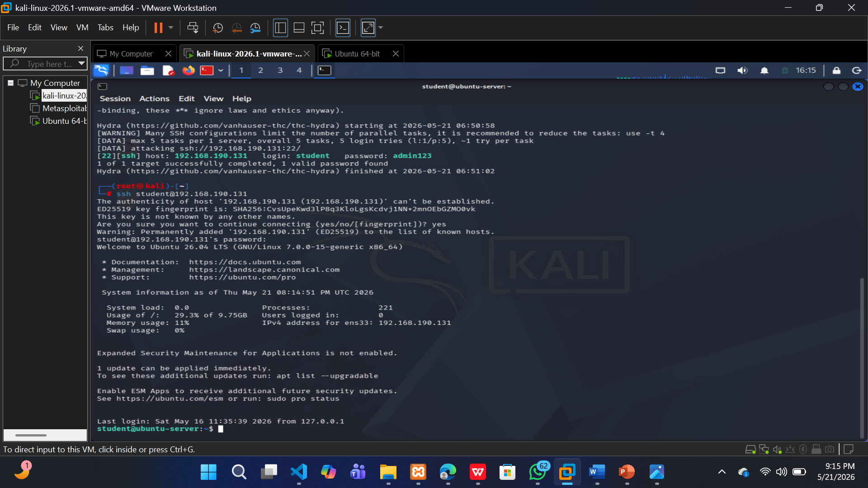Image resolution: width=868 pixels, height=488 pixels.
Task: Click the VMware network adapter status icon
Action: click(764, 449)
